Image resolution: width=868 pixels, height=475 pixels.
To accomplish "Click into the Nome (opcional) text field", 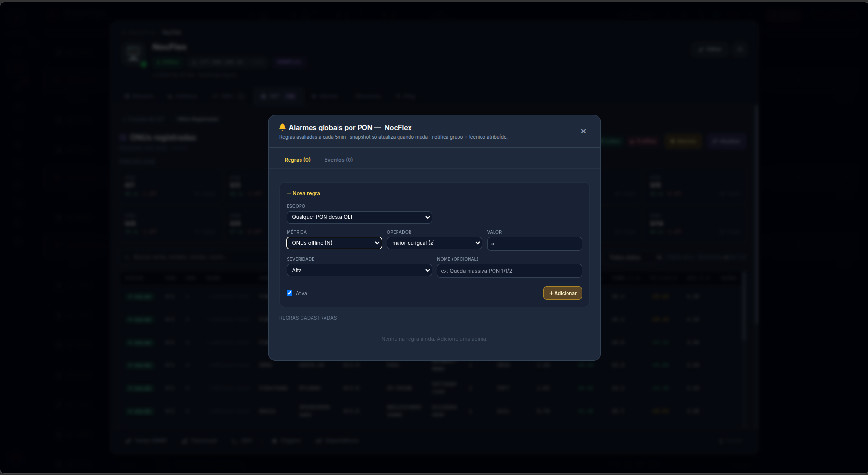I will pos(509,271).
